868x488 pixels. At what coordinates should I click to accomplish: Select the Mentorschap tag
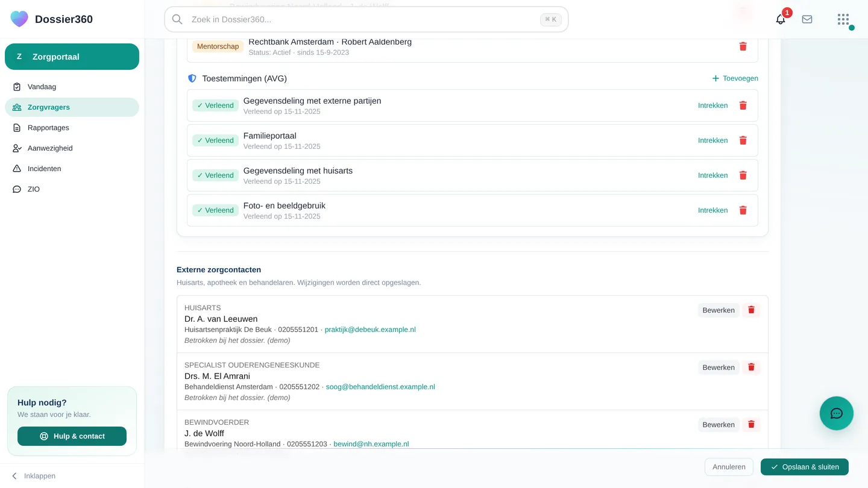pos(218,46)
